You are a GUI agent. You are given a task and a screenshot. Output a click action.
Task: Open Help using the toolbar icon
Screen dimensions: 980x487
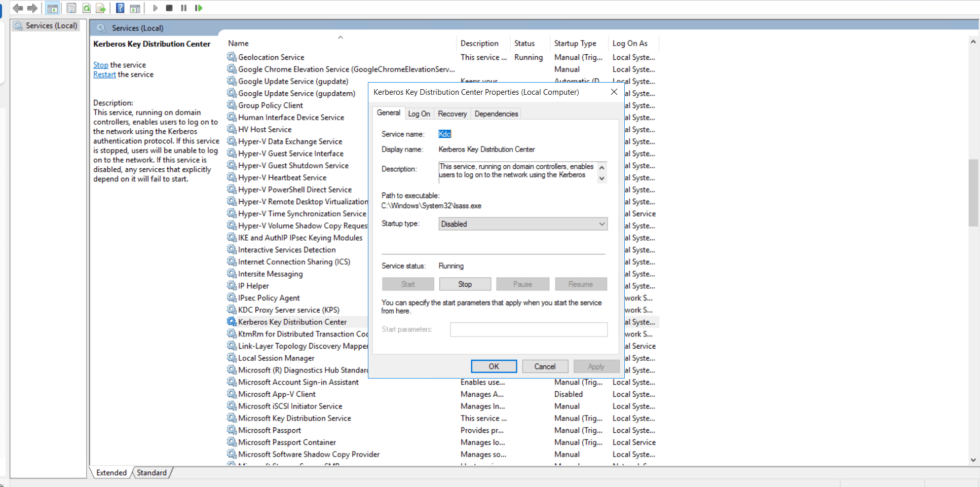[120, 8]
